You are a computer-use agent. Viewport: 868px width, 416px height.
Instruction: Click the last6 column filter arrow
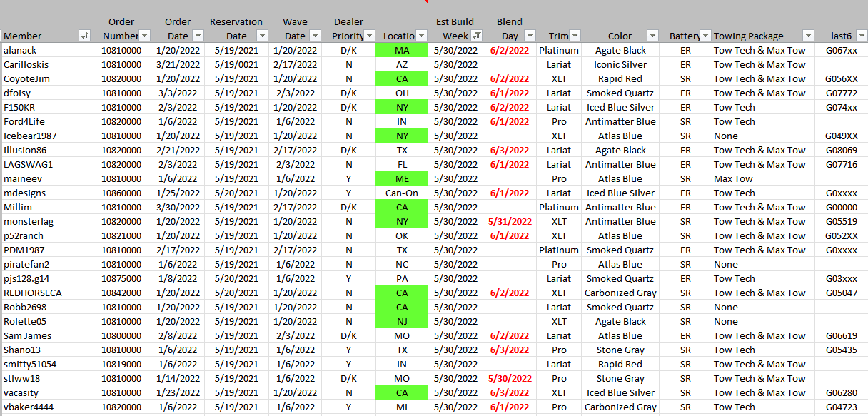[862, 36]
